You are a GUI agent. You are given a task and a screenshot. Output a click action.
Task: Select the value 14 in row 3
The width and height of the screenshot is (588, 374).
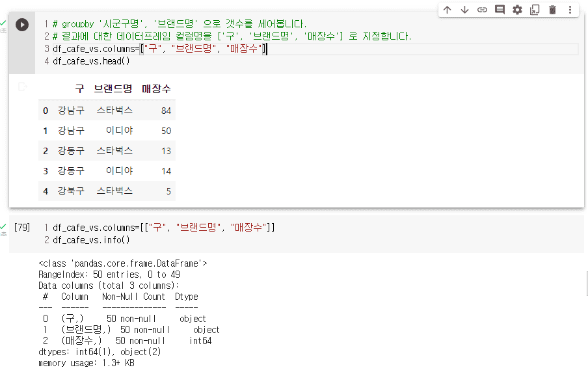click(166, 172)
